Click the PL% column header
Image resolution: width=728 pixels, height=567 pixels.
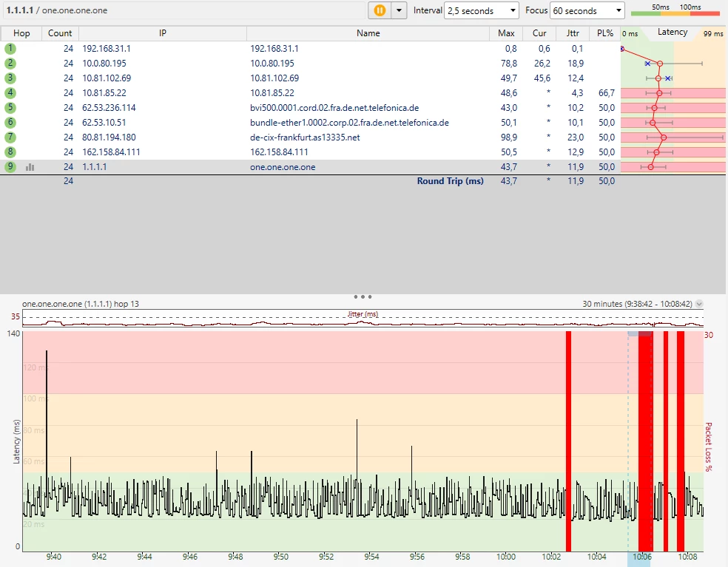coord(605,33)
